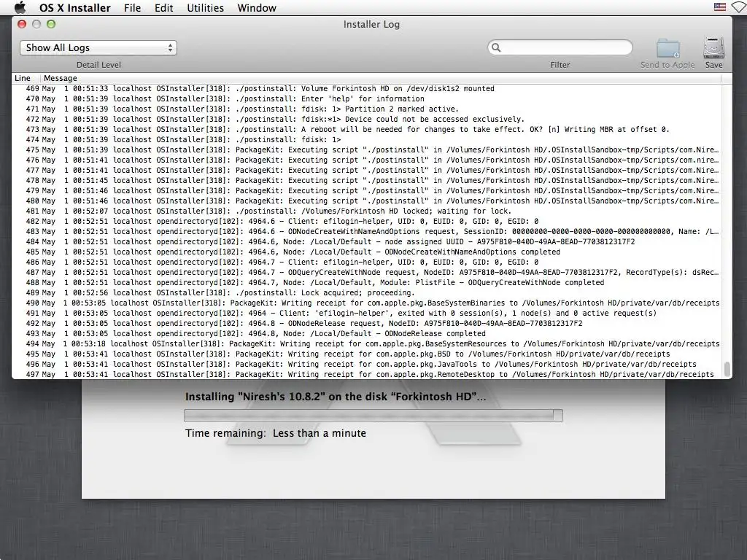Viewport: 747px width, 560px height.
Task: Select line 495 receipt for com.apple.pkg.BSD
Action: click(367, 354)
